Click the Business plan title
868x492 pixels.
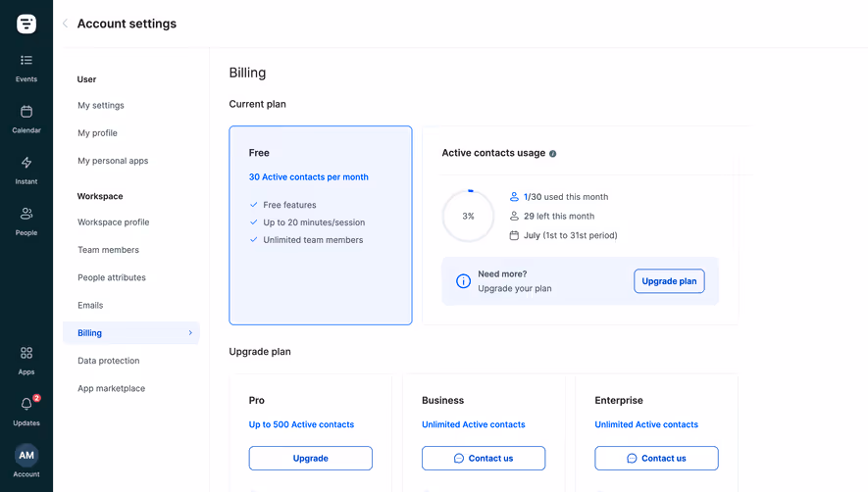443,400
